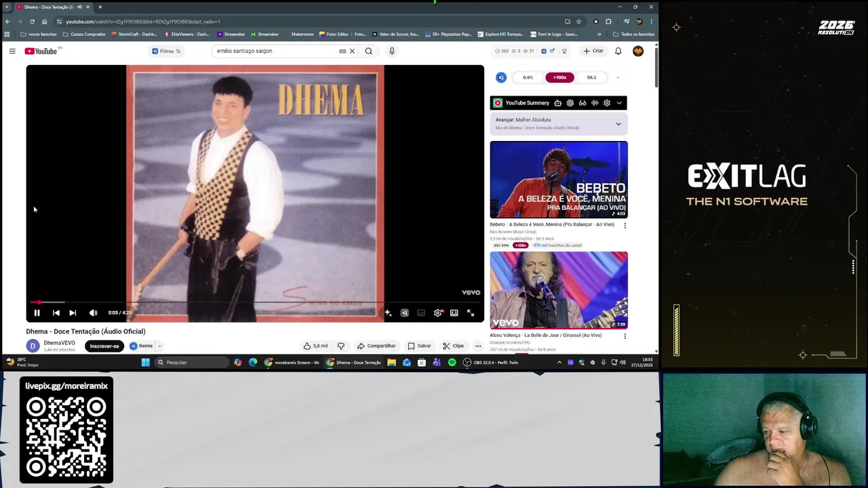Viewport: 868px width, 488px height.
Task: Open the YouTube Summary settings gear
Action: tap(607, 103)
